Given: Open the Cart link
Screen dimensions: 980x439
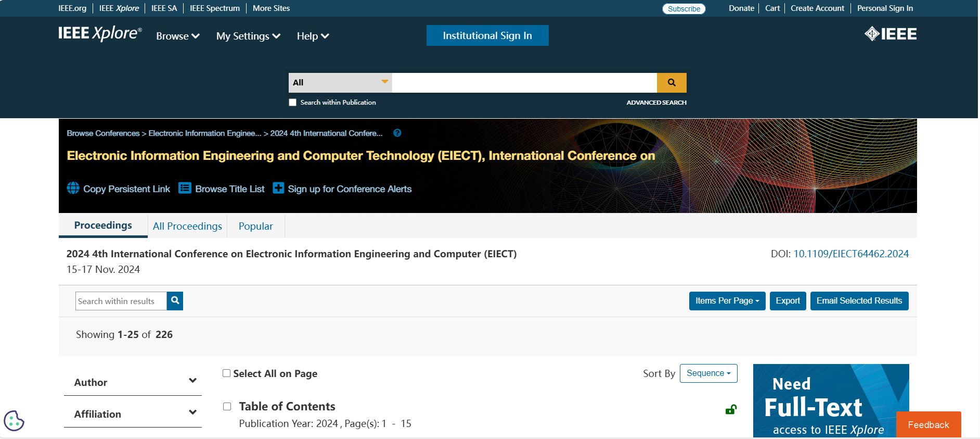Looking at the screenshot, I should coord(772,8).
